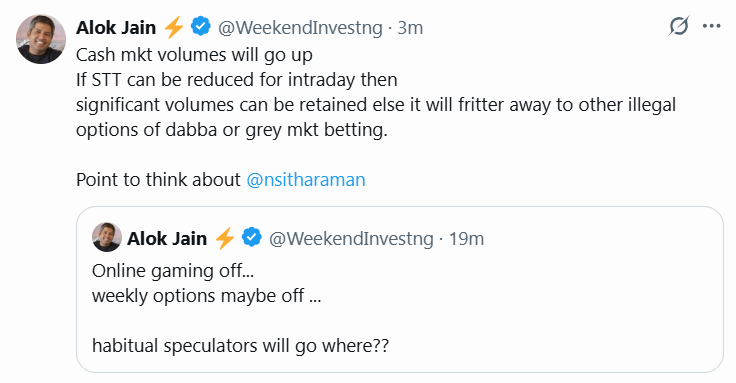Click the Alok Jain name inside the quoted post
The height and width of the screenshot is (383, 736).
(167, 238)
